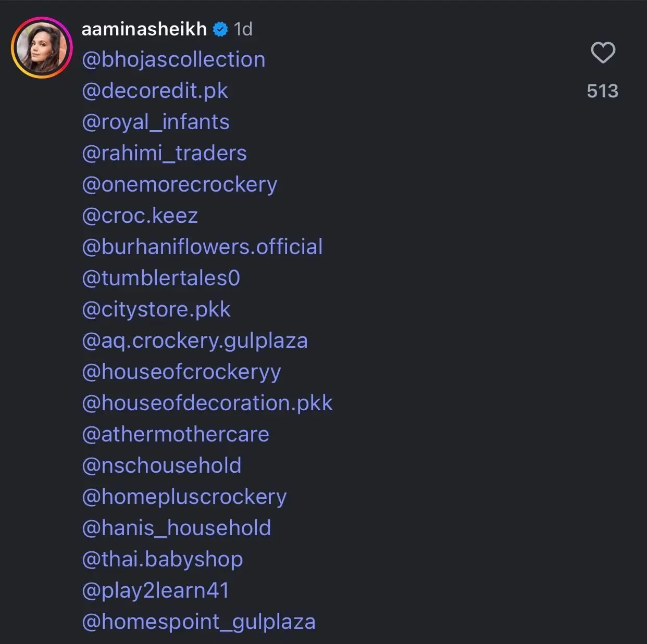The width and height of the screenshot is (647, 644).
Task: Open the @decoredit.pk mention
Action: 155,91
